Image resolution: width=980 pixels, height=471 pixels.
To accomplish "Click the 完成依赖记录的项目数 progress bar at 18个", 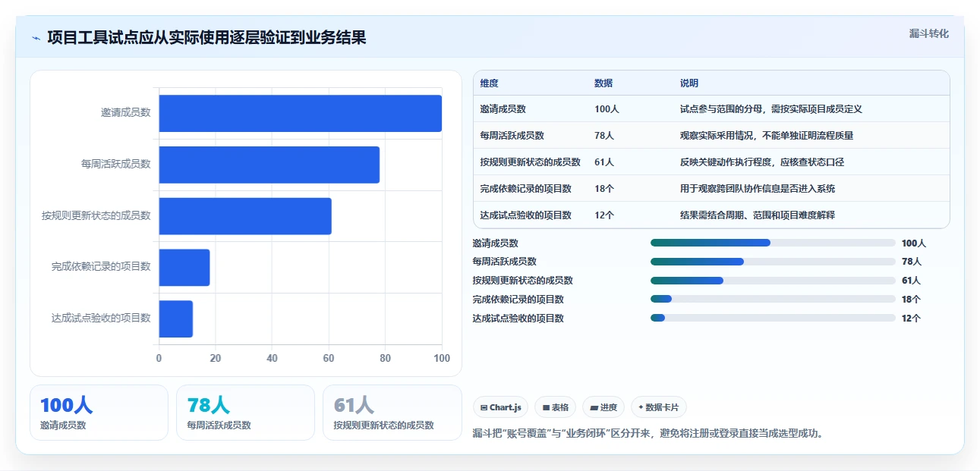I will tap(773, 299).
